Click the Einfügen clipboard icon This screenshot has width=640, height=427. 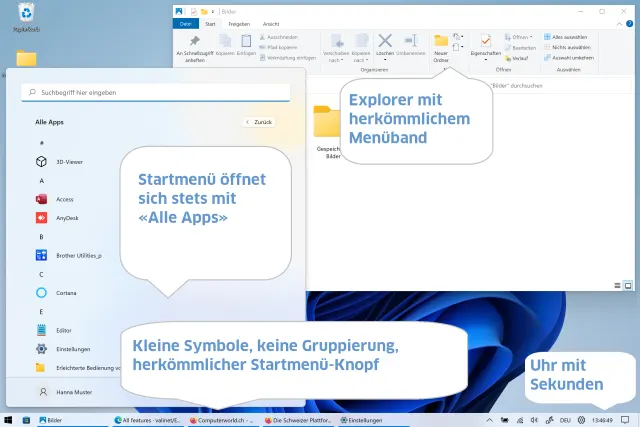click(246, 41)
